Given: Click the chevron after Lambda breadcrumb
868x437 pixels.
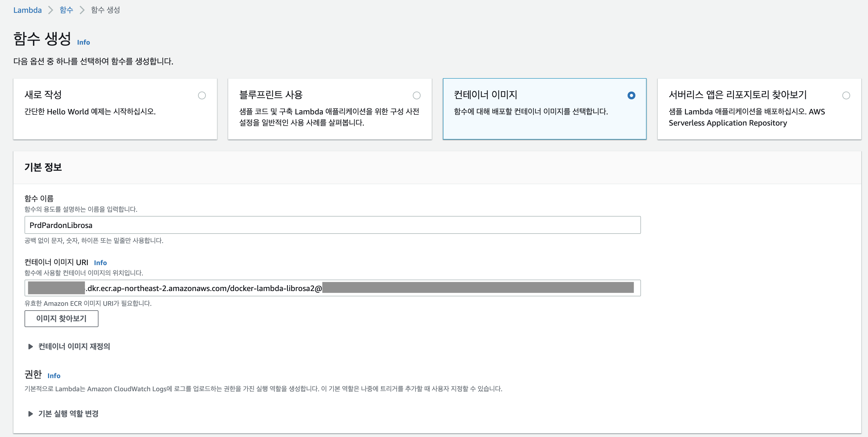Looking at the screenshot, I should pos(50,10).
